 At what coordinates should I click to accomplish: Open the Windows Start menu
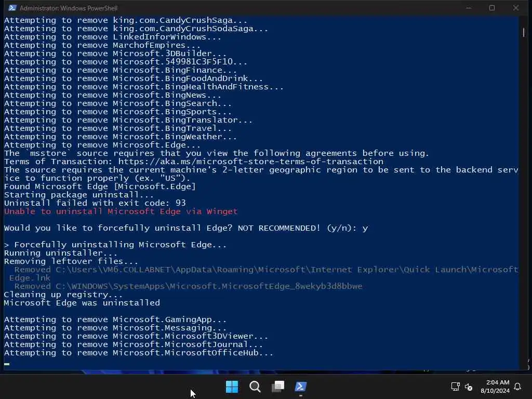tap(232, 387)
